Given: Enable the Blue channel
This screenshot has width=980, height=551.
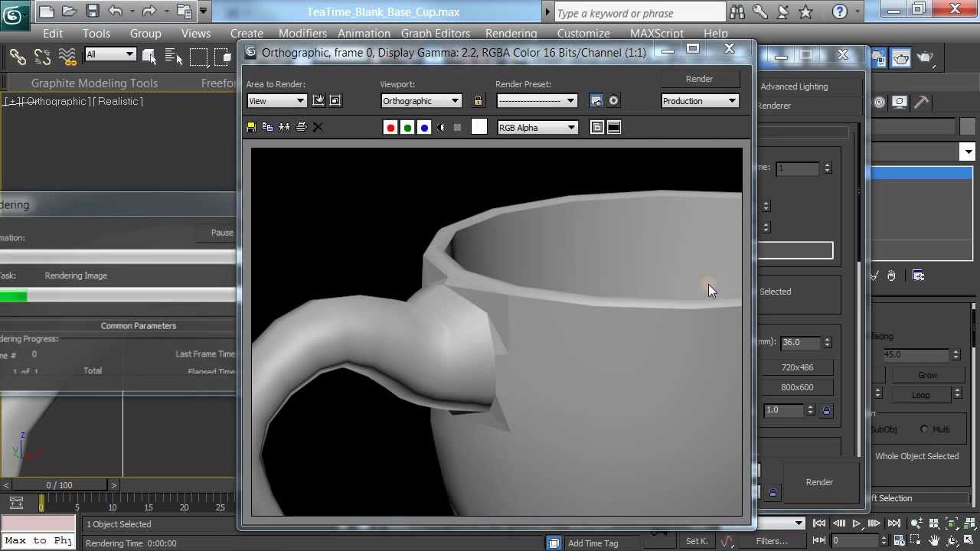Looking at the screenshot, I should (424, 127).
